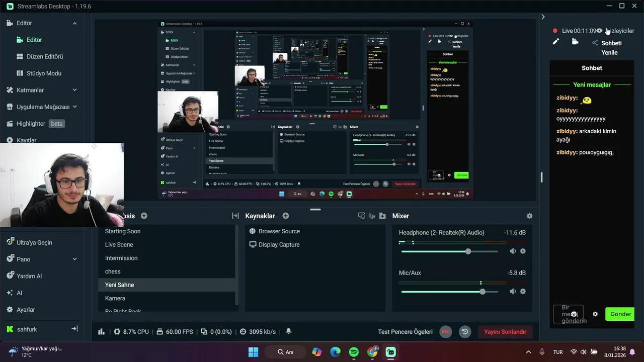Mute the Mic/Aux audio source
The height and width of the screenshot is (362, 644).
click(x=513, y=291)
